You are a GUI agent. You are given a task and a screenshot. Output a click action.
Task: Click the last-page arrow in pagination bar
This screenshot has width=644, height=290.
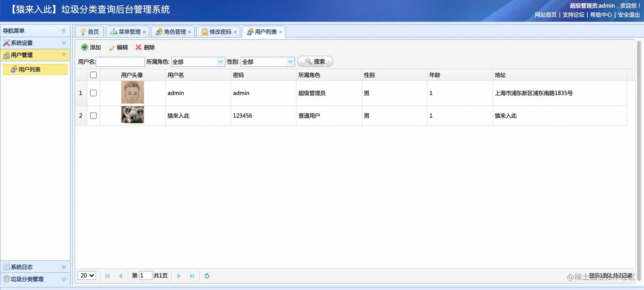(x=193, y=276)
